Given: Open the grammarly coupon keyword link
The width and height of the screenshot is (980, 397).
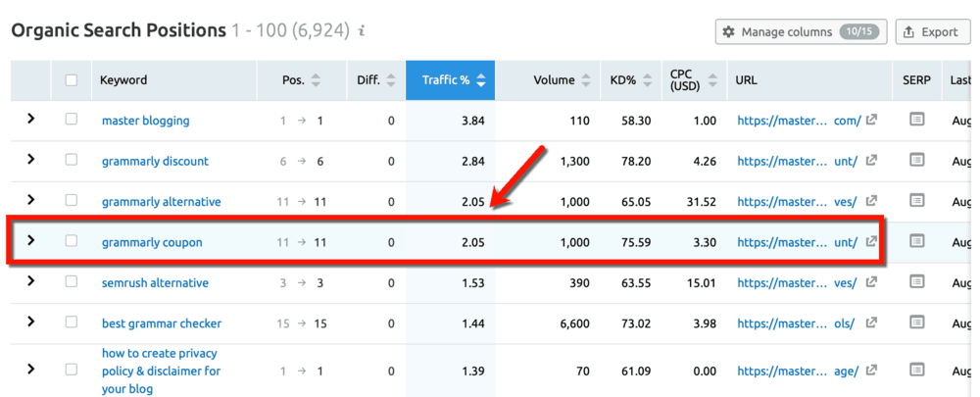Looking at the screenshot, I should pyautogui.click(x=152, y=242).
